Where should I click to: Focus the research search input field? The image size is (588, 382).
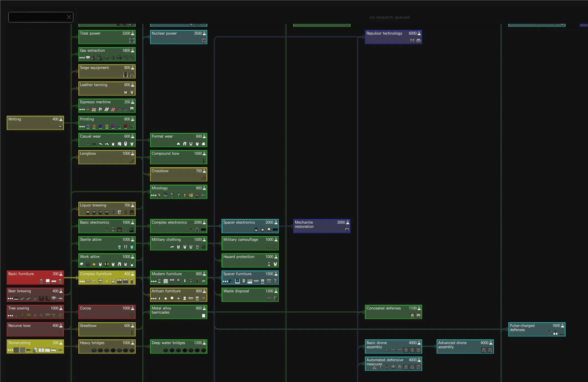pos(37,17)
